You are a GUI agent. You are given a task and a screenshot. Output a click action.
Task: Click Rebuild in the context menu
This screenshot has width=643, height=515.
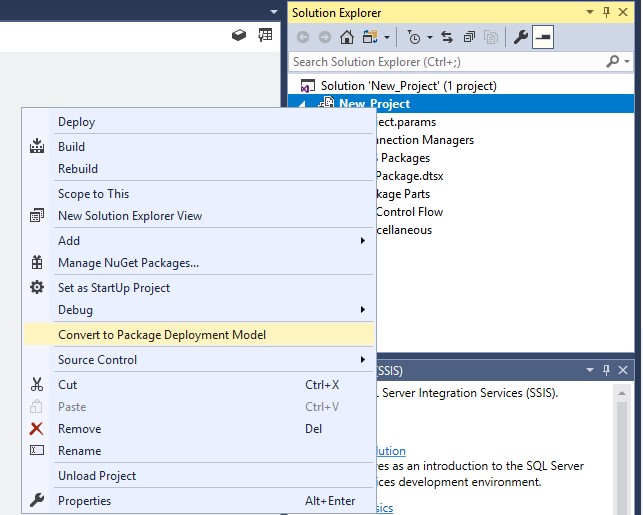(x=78, y=169)
